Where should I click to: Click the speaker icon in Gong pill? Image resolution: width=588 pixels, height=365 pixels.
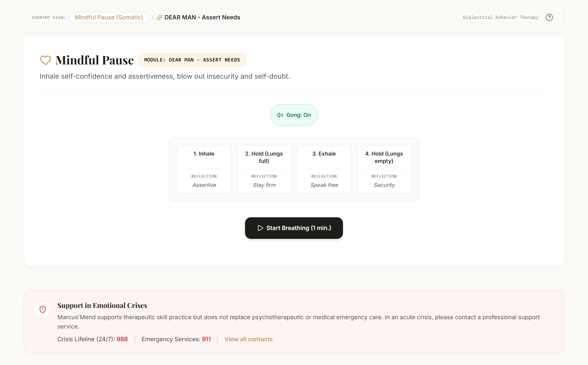tap(280, 115)
